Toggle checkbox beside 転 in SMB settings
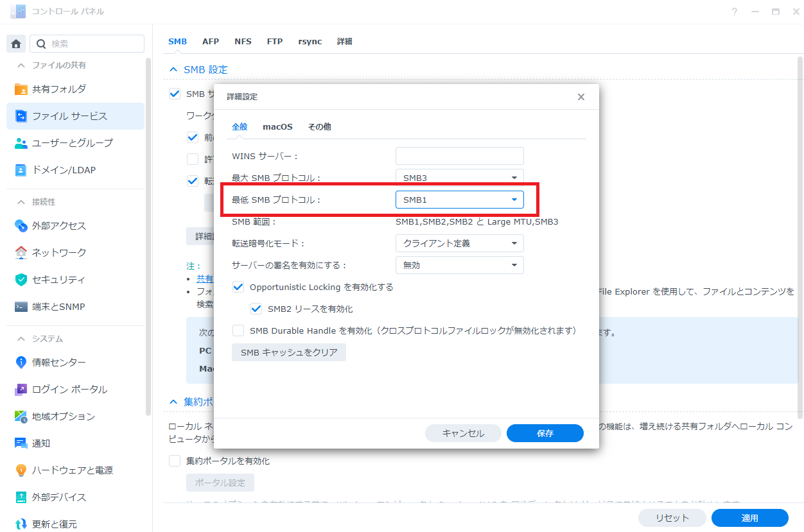Screen dimensions: 804x532 click(193, 181)
